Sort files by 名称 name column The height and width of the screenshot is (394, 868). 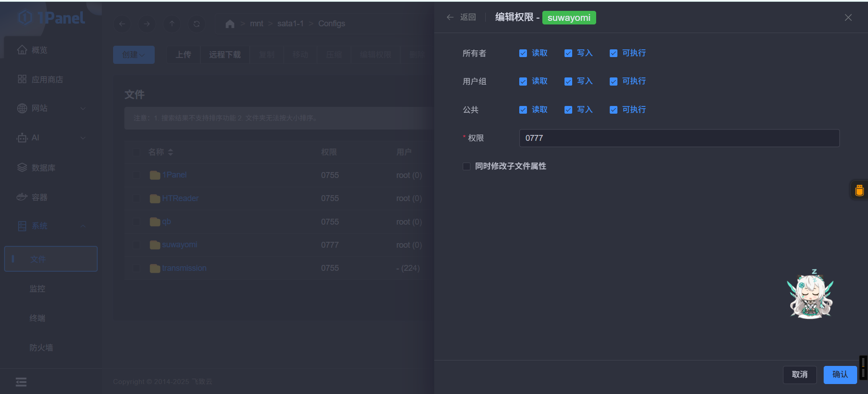tap(161, 152)
